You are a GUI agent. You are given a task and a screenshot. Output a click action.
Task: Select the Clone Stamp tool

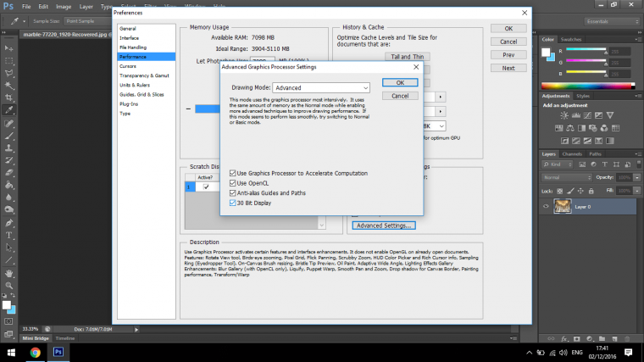[8, 148]
